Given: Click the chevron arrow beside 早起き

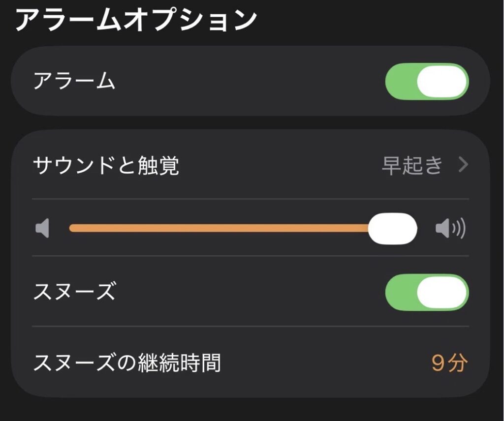Looking at the screenshot, I should [x=463, y=165].
